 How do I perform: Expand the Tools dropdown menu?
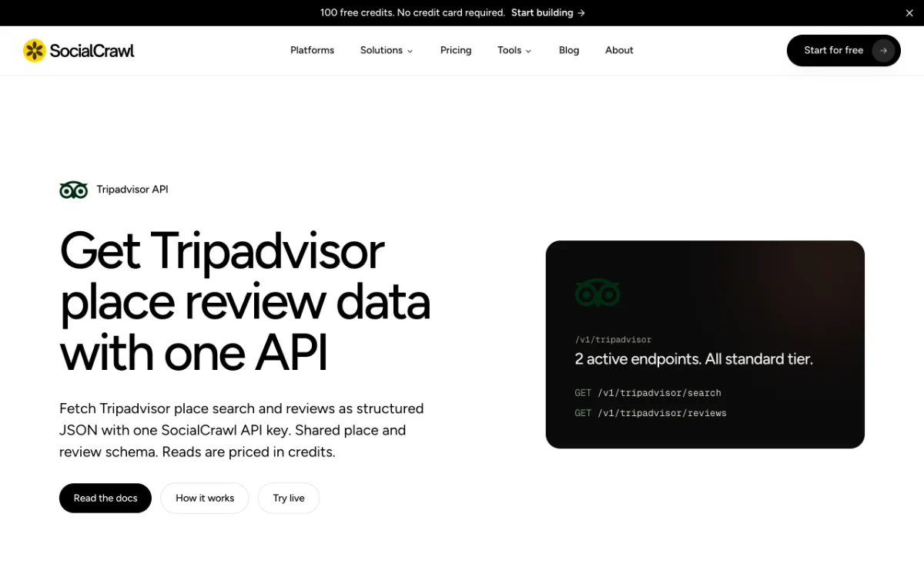coord(514,51)
